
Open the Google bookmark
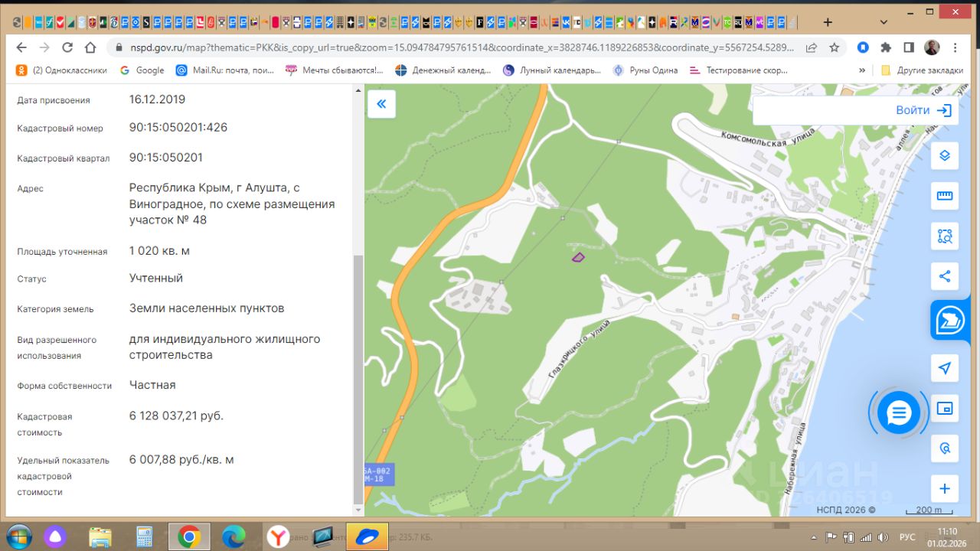click(x=142, y=70)
